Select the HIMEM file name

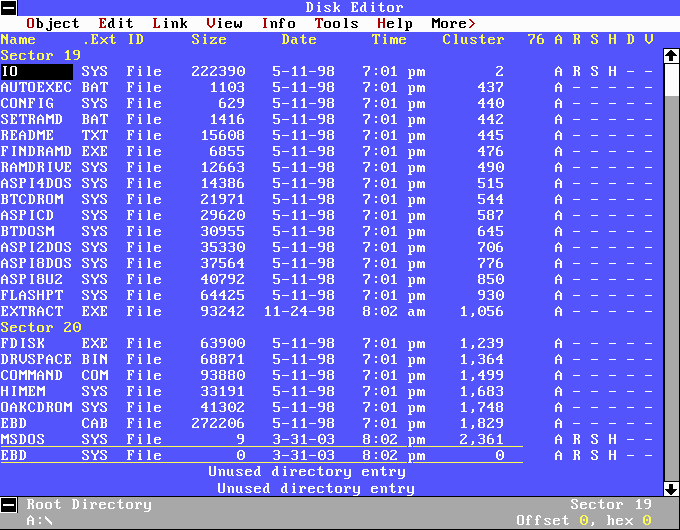[23, 392]
